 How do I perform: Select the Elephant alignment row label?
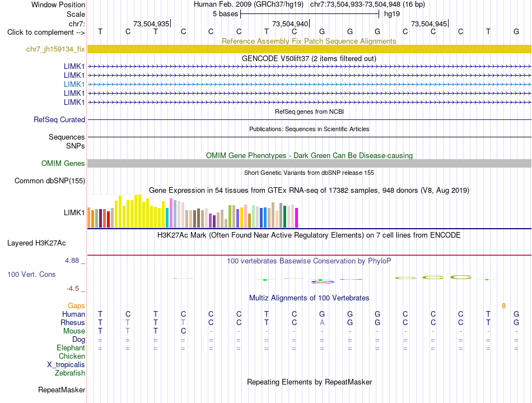click(x=71, y=348)
